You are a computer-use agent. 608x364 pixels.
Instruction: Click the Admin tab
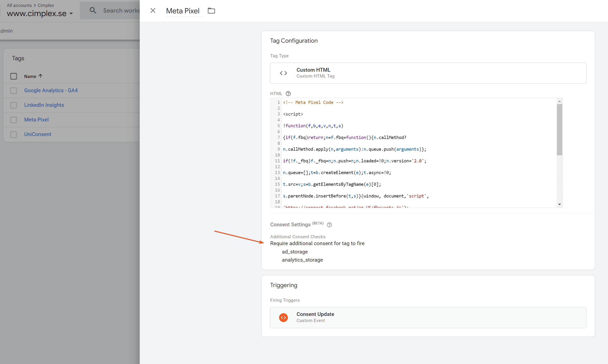pos(6,31)
